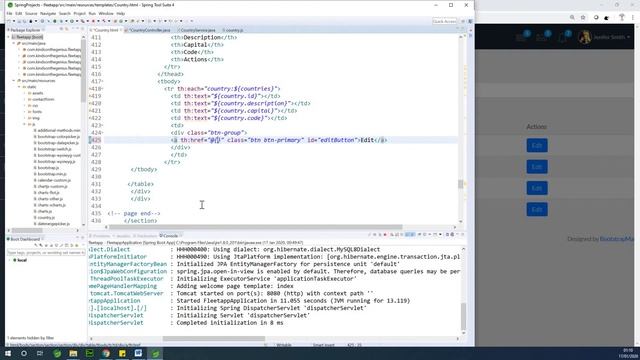Select the Console tab
Viewport: 640px width, 360px height.
tap(170, 236)
